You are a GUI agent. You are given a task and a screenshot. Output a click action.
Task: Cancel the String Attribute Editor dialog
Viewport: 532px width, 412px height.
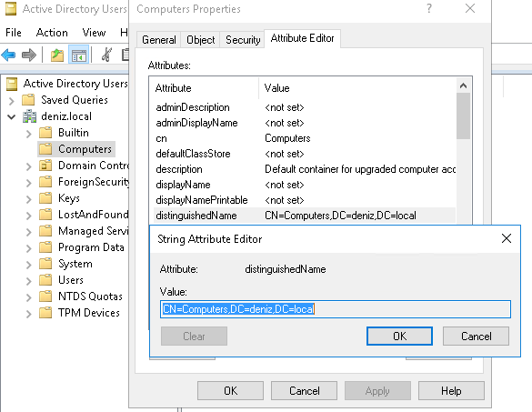476,336
